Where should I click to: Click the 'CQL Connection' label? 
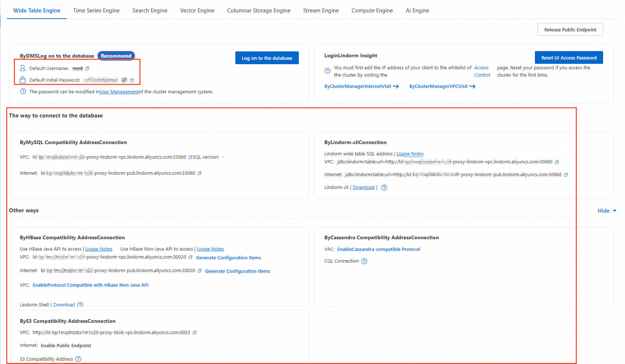tap(342, 261)
